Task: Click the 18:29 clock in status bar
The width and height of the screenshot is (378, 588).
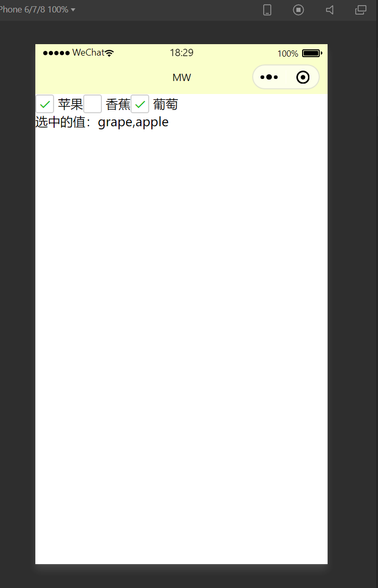Action: click(x=181, y=53)
